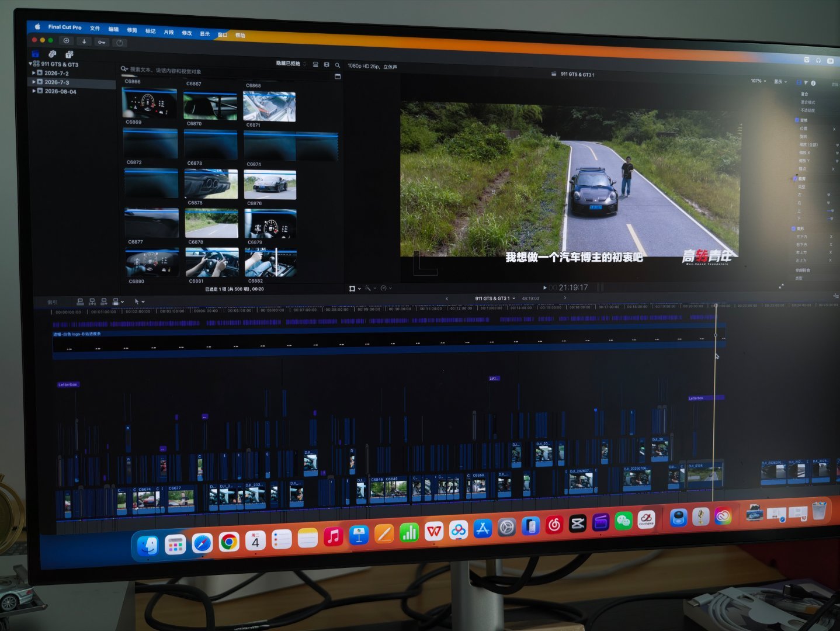Open Finder from the Dock
Image resolution: width=840 pixels, height=631 pixels.
148,546
